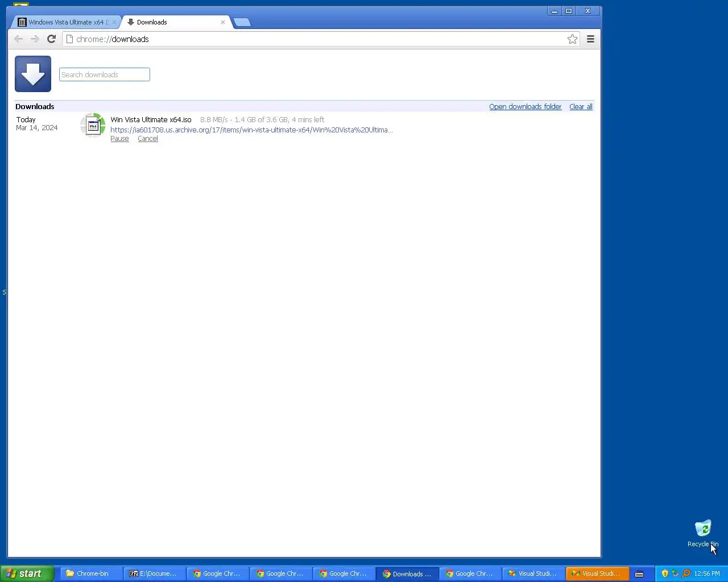Open the Windows start button

tap(27, 573)
